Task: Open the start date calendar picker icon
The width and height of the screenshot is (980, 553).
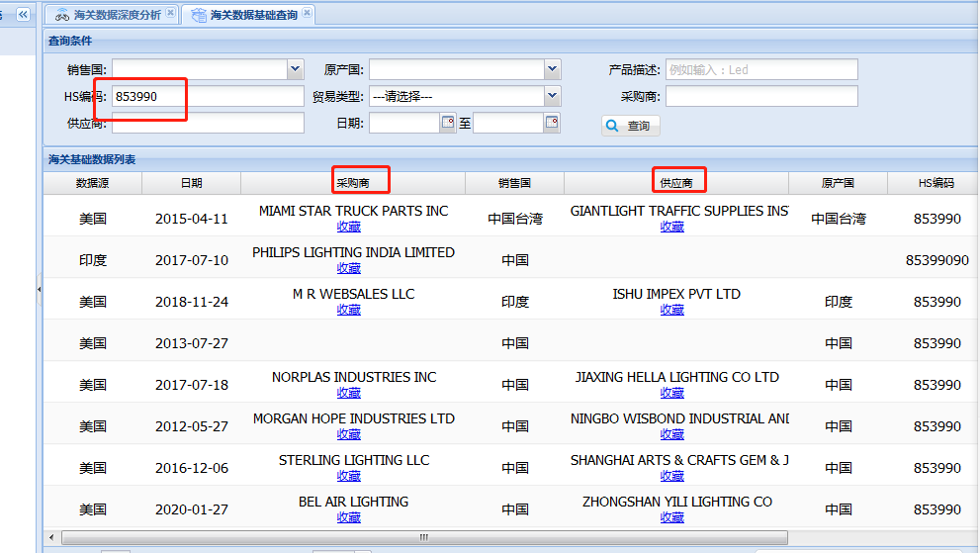Action: coord(448,122)
